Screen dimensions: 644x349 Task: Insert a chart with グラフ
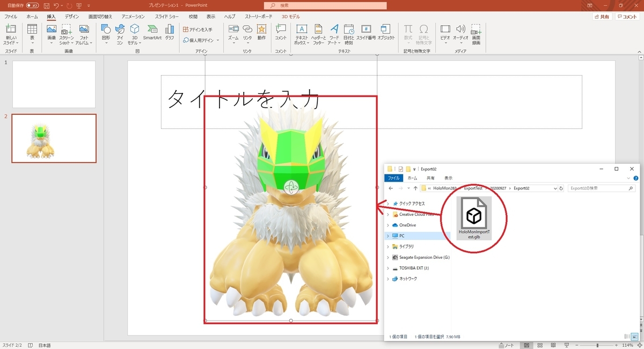tap(170, 32)
